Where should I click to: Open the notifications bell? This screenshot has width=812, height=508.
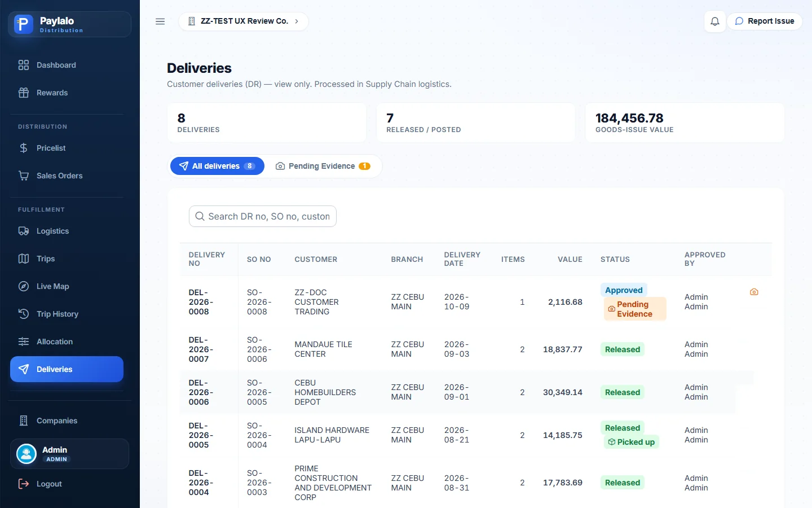pyautogui.click(x=715, y=21)
